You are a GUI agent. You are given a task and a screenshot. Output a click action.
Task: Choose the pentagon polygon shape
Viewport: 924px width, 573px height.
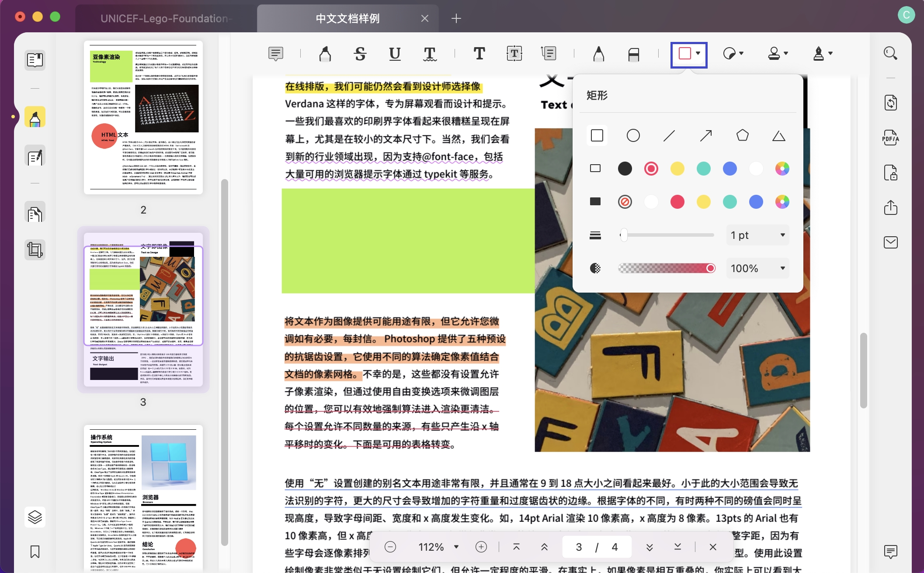(742, 135)
